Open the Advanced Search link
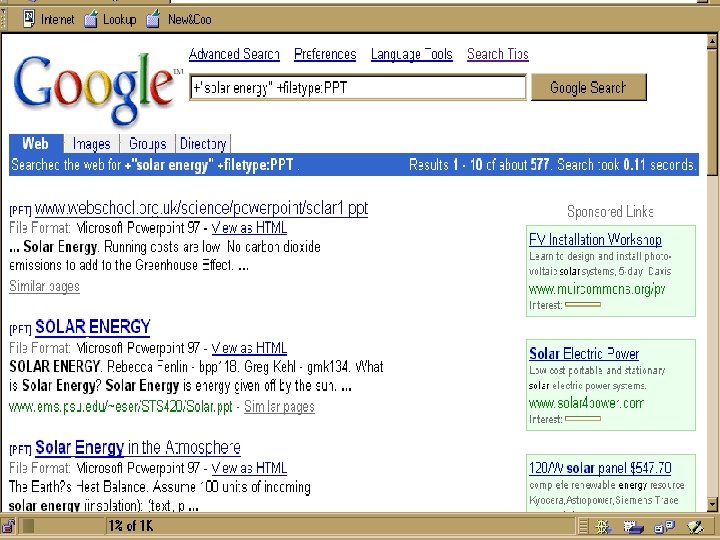 234,55
